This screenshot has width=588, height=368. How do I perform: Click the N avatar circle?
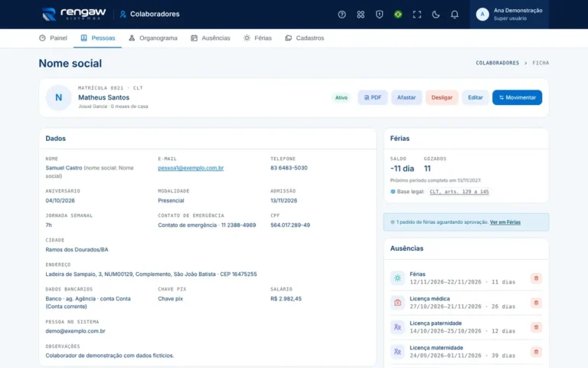click(58, 97)
